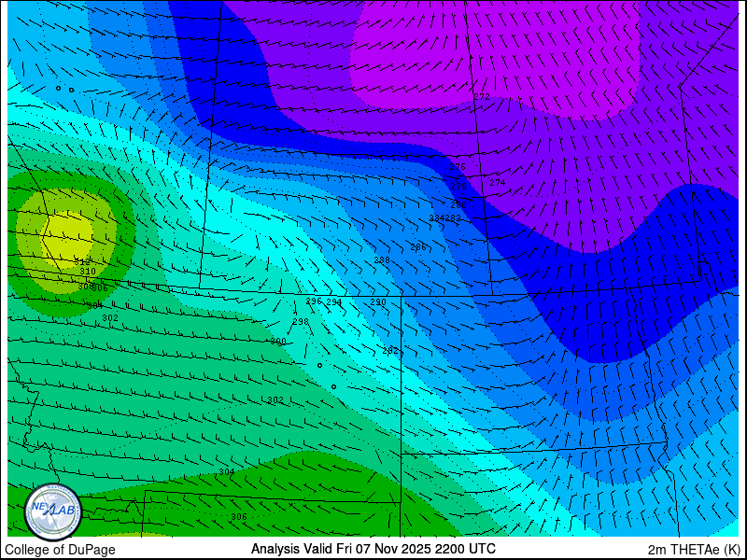This screenshot has height=560, width=747.
Task: Click the 272 contour label
Action: [482, 97]
